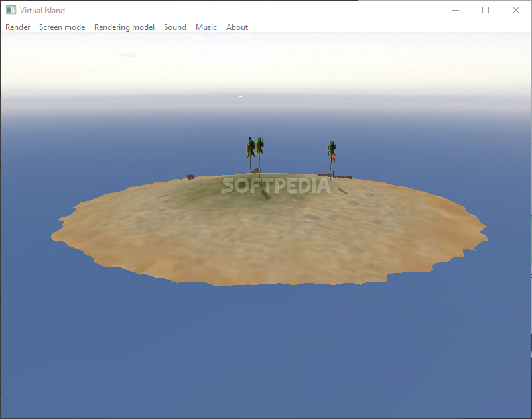Open the Screen mode menu
The image size is (532, 419).
[x=62, y=27]
